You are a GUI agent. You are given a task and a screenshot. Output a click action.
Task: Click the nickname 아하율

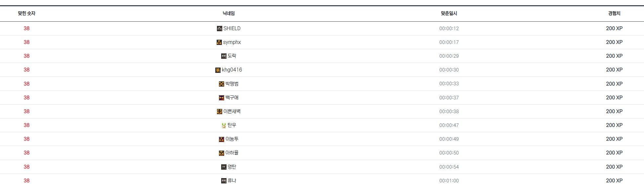click(232, 153)
